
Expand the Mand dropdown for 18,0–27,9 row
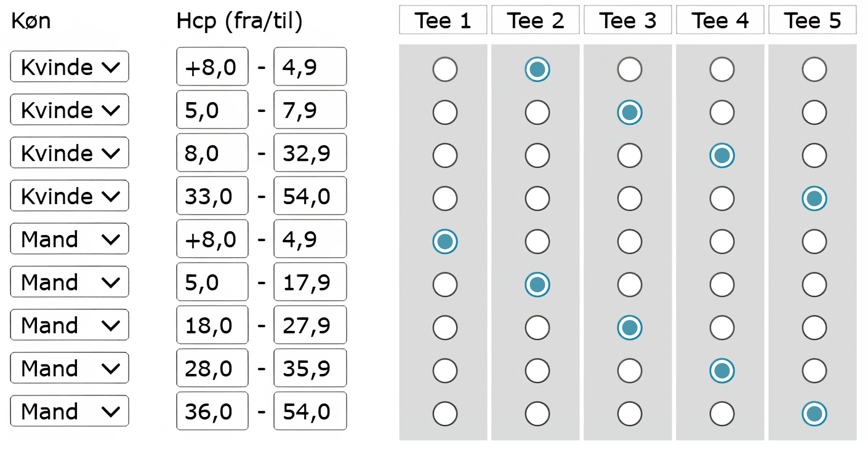[70, 325]
